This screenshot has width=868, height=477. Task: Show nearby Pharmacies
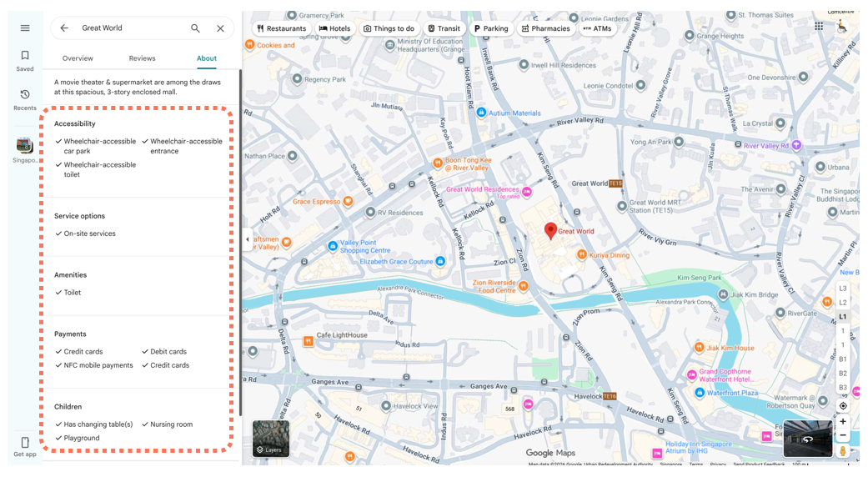pyautogui.click(x=546, y=28)
